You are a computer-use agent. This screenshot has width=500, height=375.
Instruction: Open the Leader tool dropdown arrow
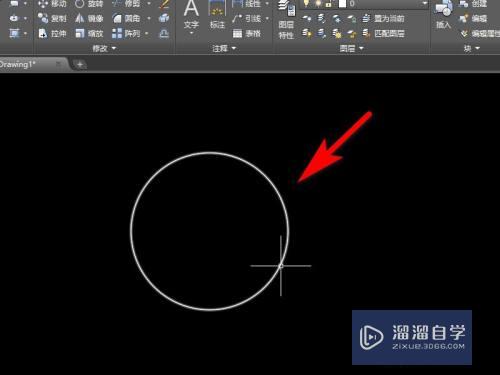click(267, 18)
